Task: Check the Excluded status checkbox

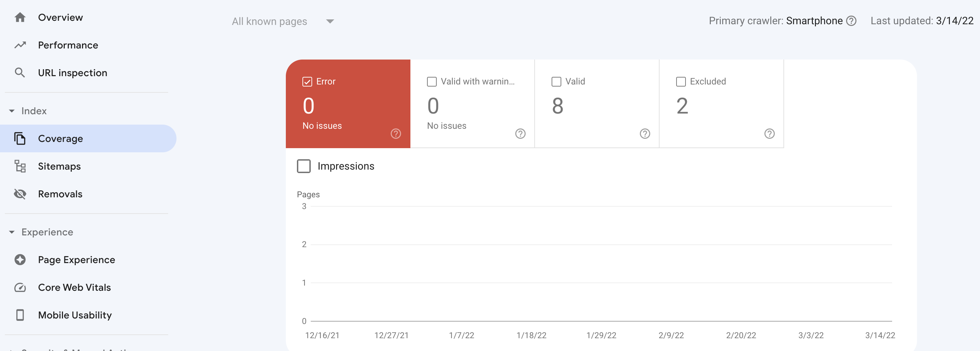Action: pyautogui.click(x=681, y=81)
